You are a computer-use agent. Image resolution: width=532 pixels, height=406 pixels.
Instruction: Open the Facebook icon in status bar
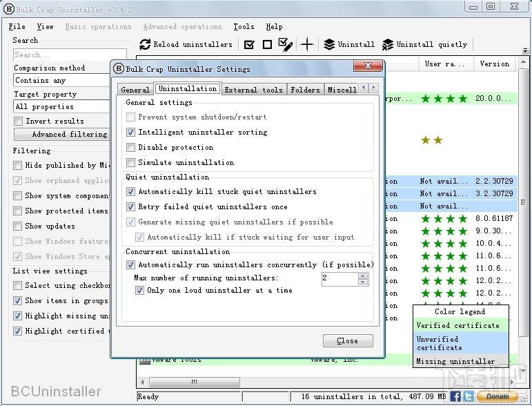point(455,396)
